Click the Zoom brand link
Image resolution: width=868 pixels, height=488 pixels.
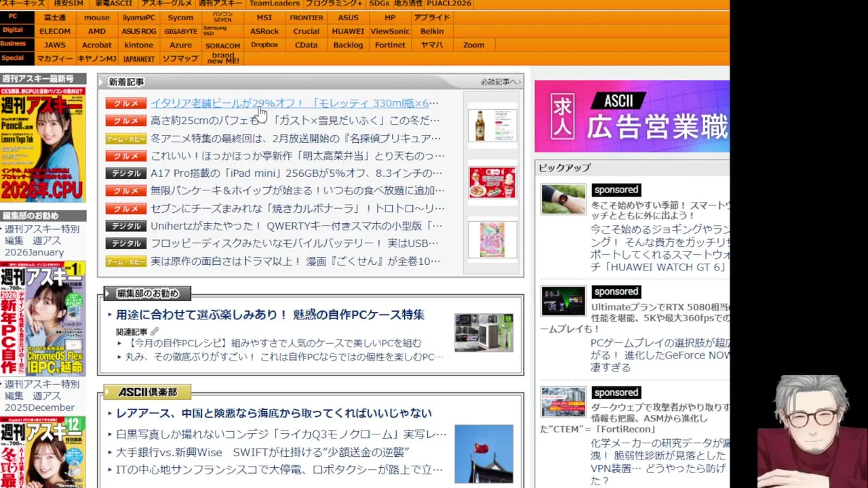tap(473, 45)
